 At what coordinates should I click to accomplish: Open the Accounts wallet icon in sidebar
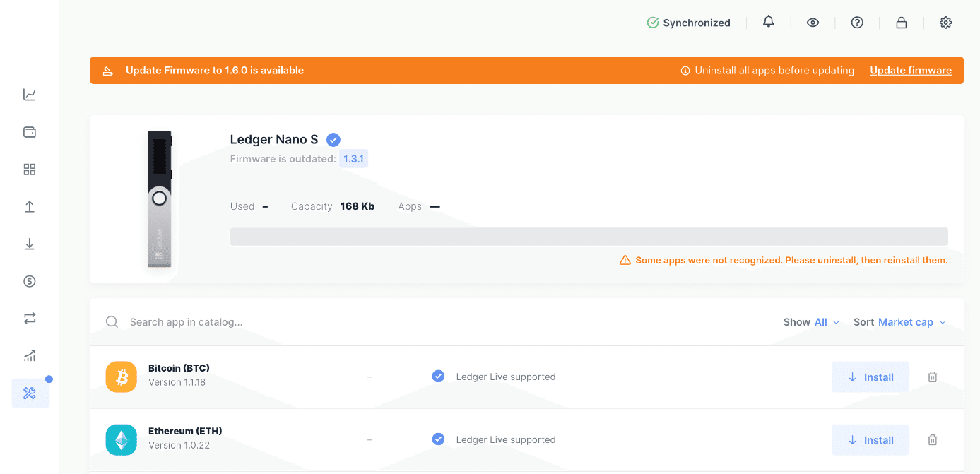[30, 132]
